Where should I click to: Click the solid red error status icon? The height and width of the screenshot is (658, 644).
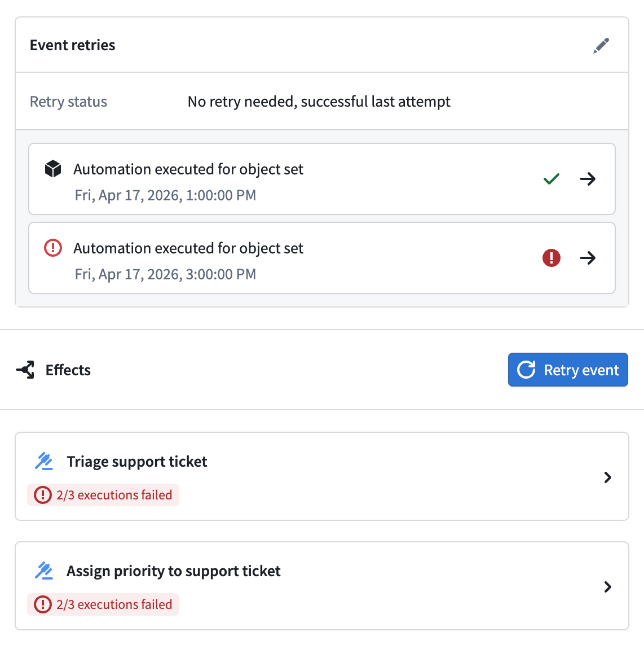pyautogui.click(x=552, y=258)
